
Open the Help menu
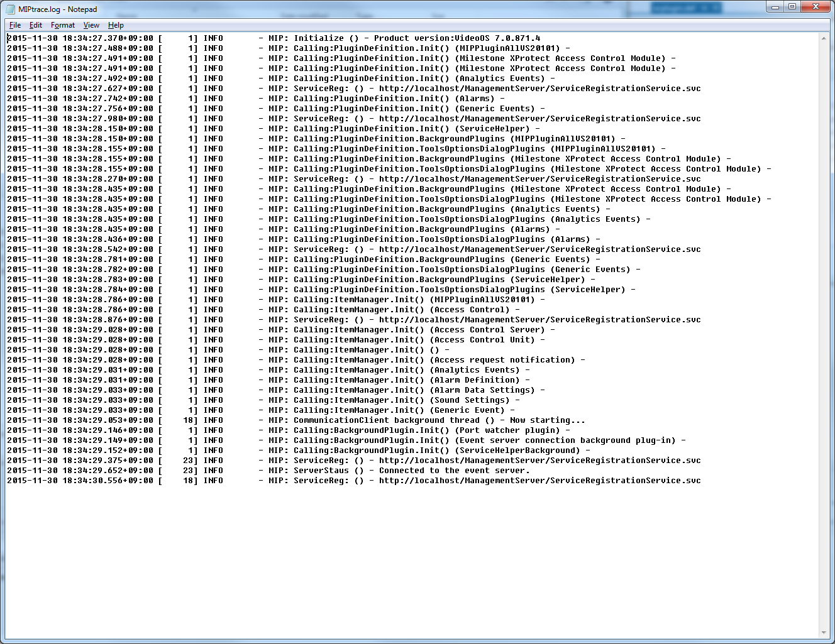tap(116, 25)
